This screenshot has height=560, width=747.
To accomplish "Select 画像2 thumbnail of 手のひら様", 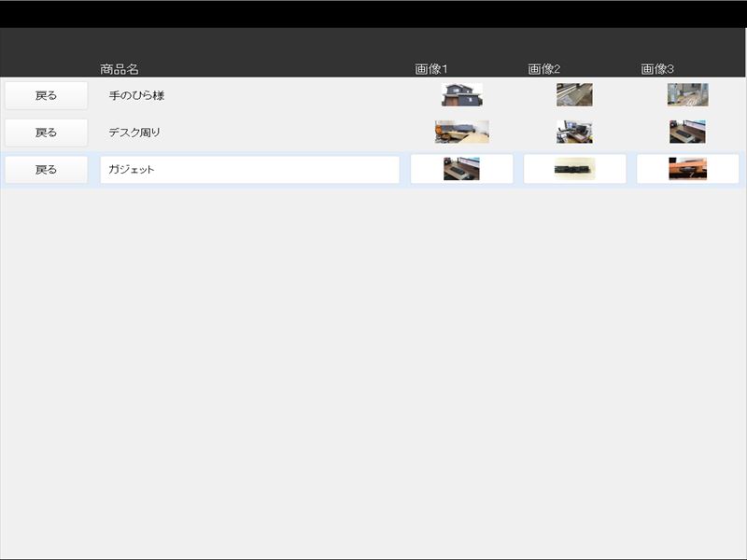I will [x=574, y=95].
